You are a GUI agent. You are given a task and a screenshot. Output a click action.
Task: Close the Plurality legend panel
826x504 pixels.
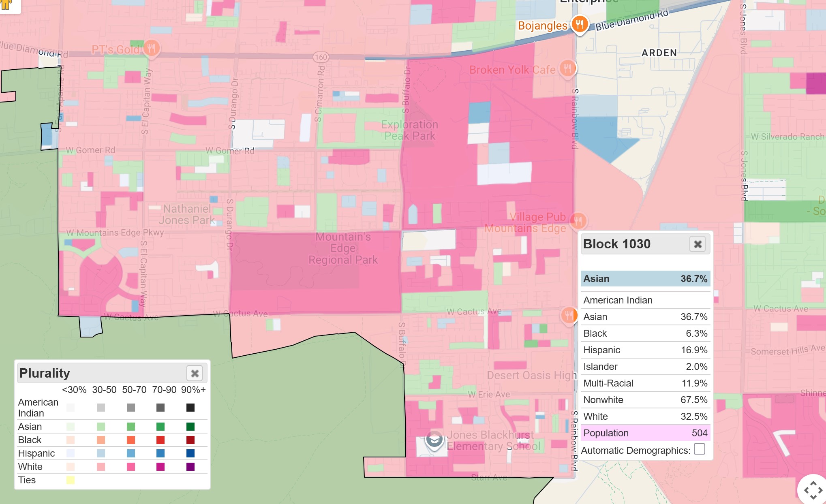click(x=195, y=373)
